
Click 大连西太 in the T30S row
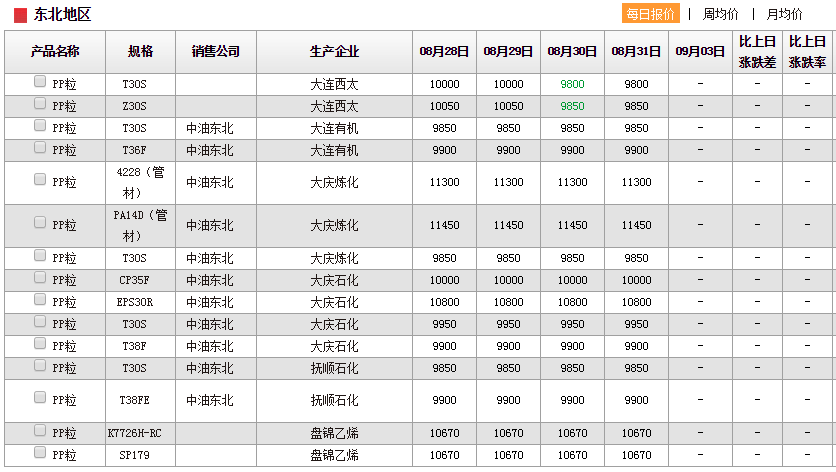click(x=334, y=84)
